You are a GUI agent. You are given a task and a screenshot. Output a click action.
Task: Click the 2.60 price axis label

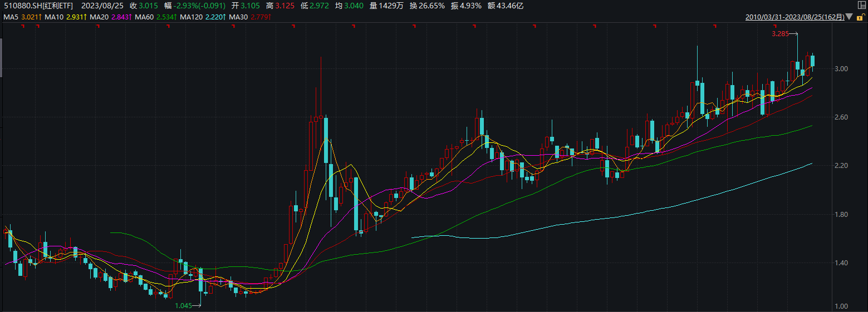coord(841,117)
